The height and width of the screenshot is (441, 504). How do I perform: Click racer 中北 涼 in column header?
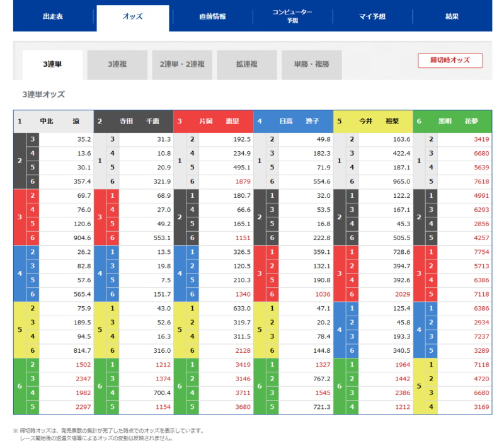54,121
